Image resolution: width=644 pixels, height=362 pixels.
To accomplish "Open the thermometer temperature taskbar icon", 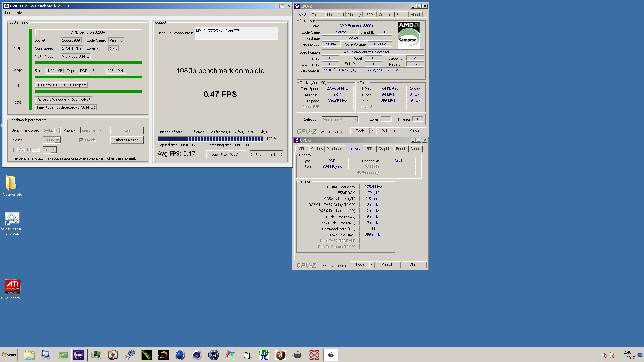I will point(113,355).
